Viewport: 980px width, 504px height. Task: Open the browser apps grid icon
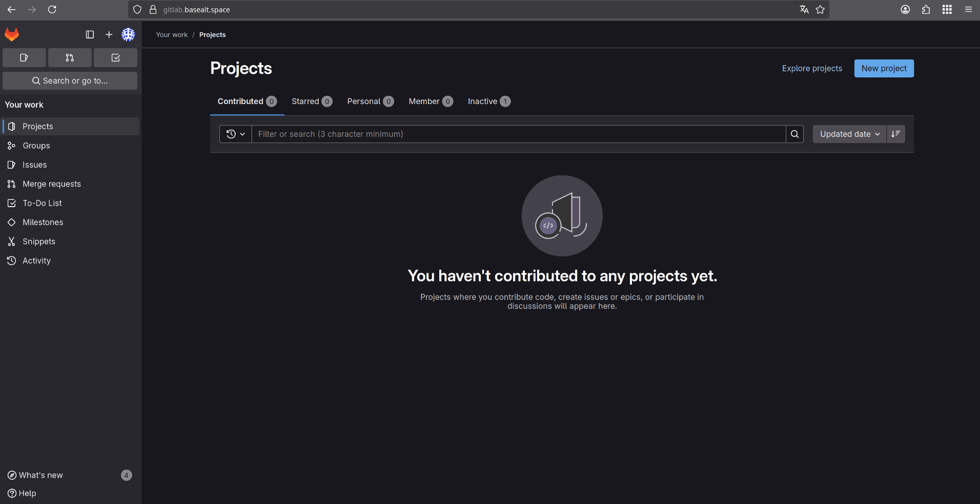coord(947,9)
